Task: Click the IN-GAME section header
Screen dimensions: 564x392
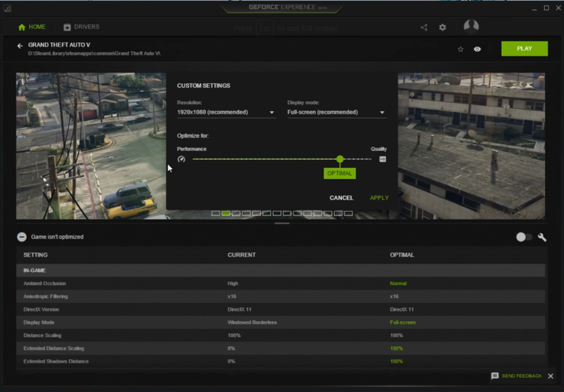Action: click(281, 270)
